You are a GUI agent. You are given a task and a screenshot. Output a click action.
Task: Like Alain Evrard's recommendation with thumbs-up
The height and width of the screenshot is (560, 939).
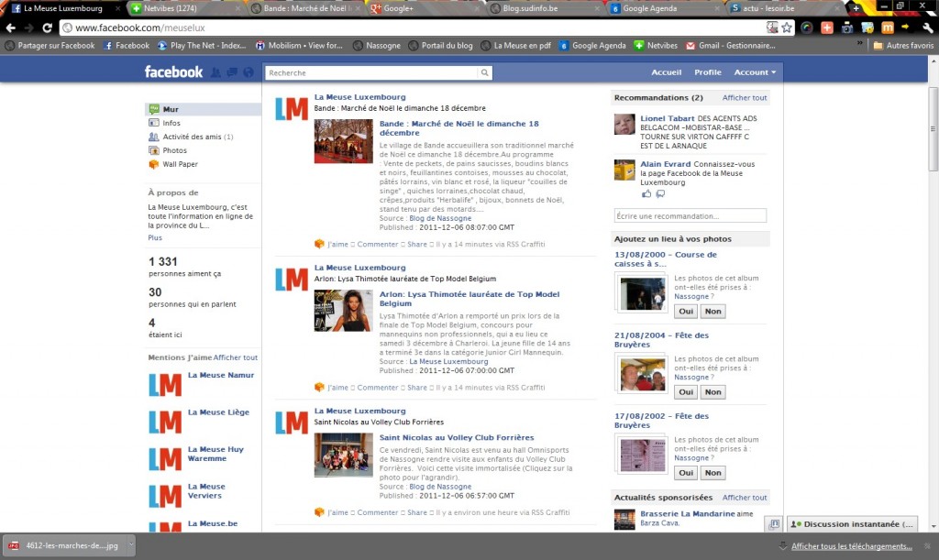646,193
